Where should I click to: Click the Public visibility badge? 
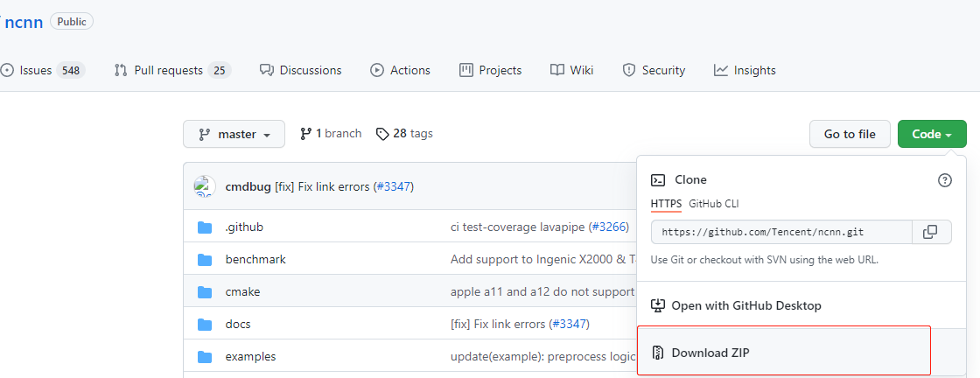pyautogui.click(x=72, y=21)
